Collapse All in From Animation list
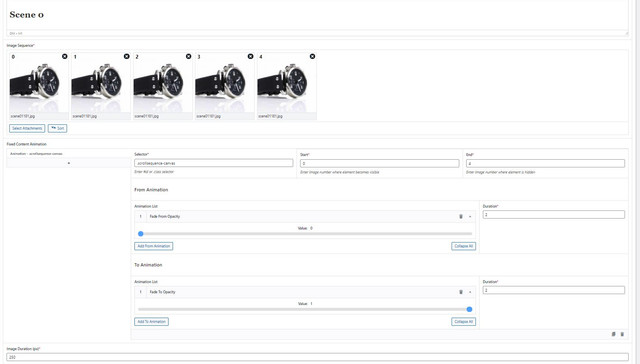Image resolution: width=640 pixels, height=364 pixels. click(464, 246)
